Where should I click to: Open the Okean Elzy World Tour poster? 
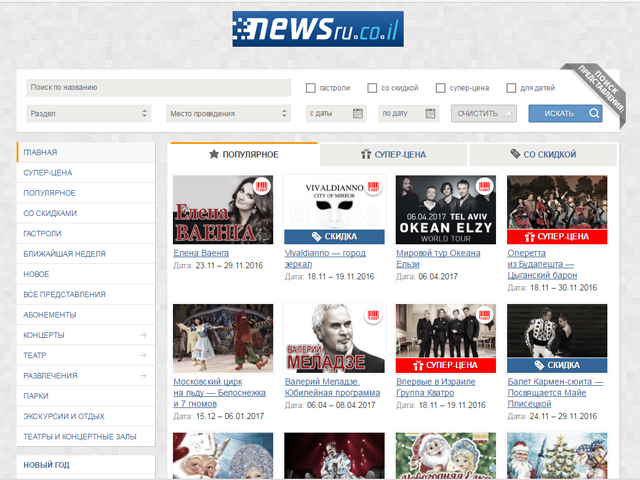click(x=446, y=210)
